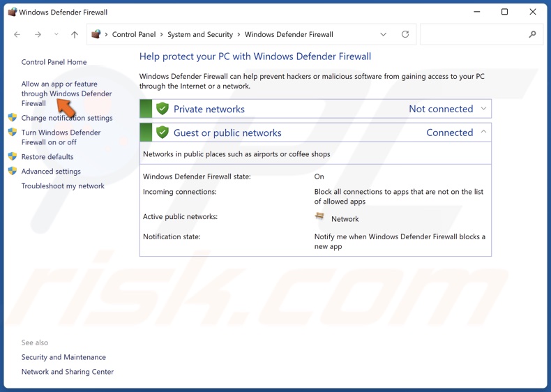Collapse the Guest or public networks chevron
This screenshot has height=392, width=551.
[x=483, y=132]
